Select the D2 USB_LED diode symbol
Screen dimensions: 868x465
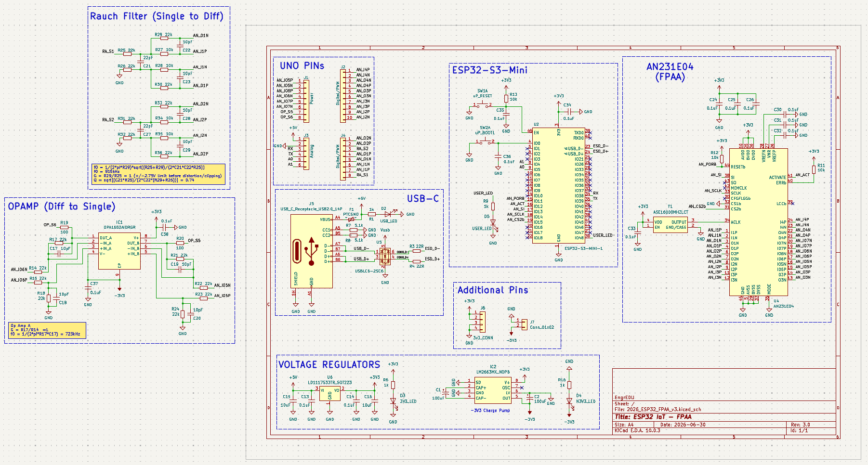[x=387, y=214]
